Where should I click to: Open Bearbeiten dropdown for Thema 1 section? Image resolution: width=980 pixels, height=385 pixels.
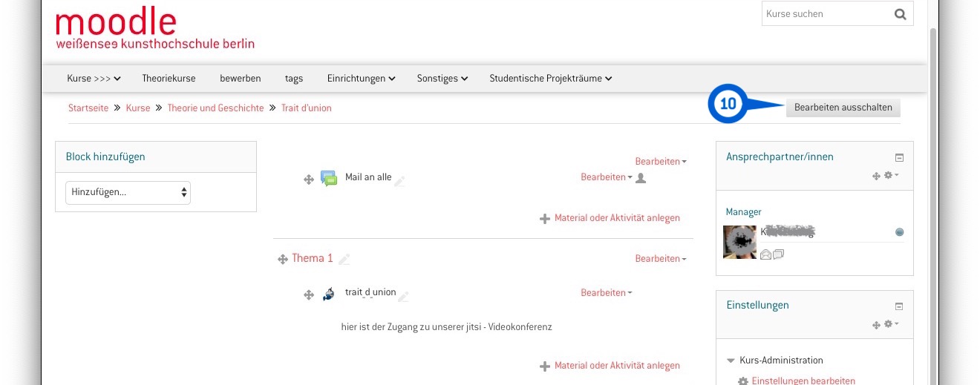click(661, 259)
